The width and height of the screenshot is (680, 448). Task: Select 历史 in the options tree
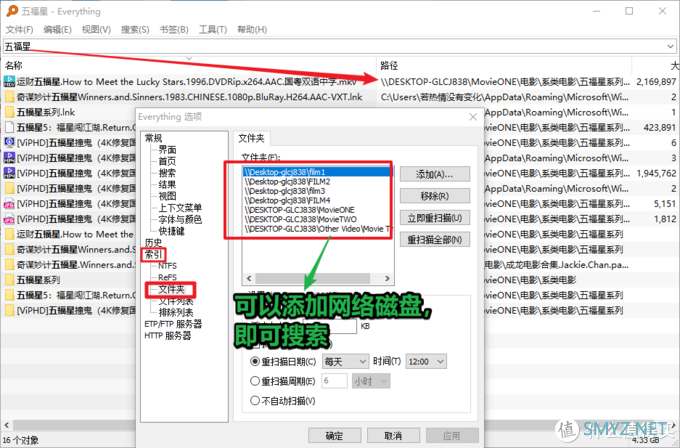click(x=154, y=242)
